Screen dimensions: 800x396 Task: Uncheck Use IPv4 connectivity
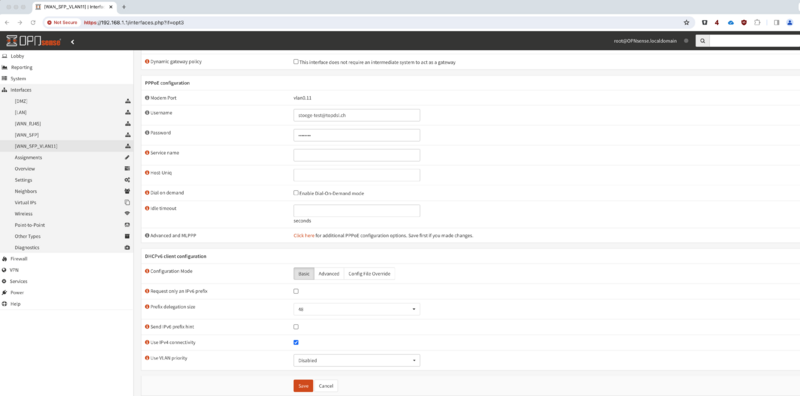[x=296, y=342]
